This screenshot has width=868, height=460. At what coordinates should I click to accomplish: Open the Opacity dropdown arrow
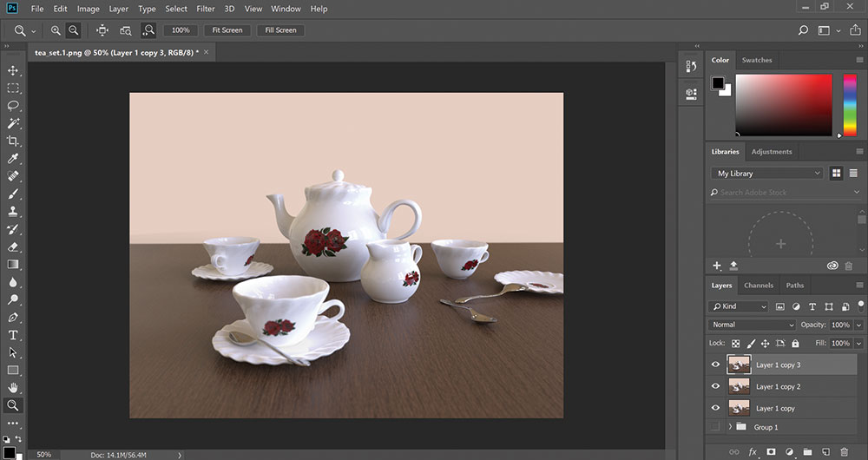pyautogui.click(x=858, y=325)
